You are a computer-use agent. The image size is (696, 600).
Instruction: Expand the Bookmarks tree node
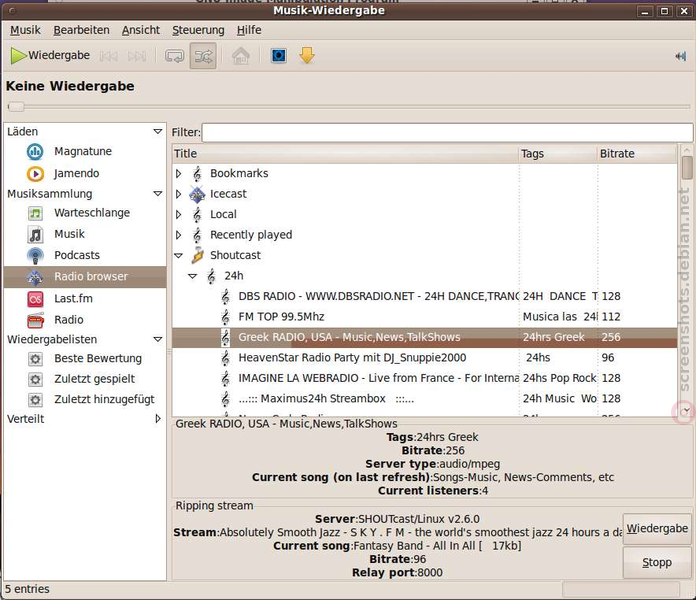(x=178, y=174)
